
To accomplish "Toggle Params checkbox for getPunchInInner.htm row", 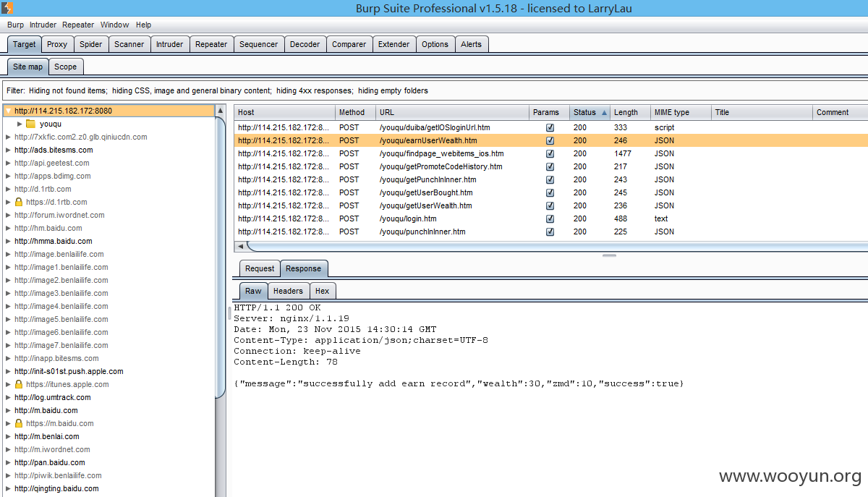I will (x=550, y=179).
